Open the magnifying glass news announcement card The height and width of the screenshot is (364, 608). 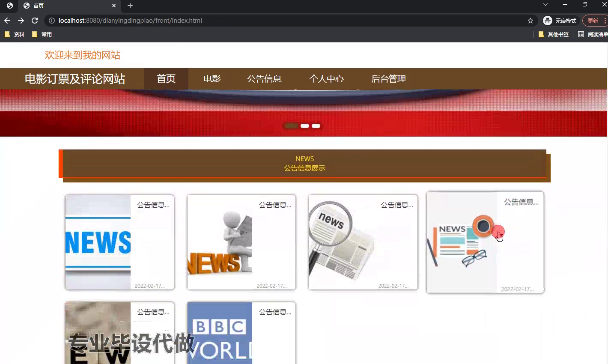tap(363, 242)
